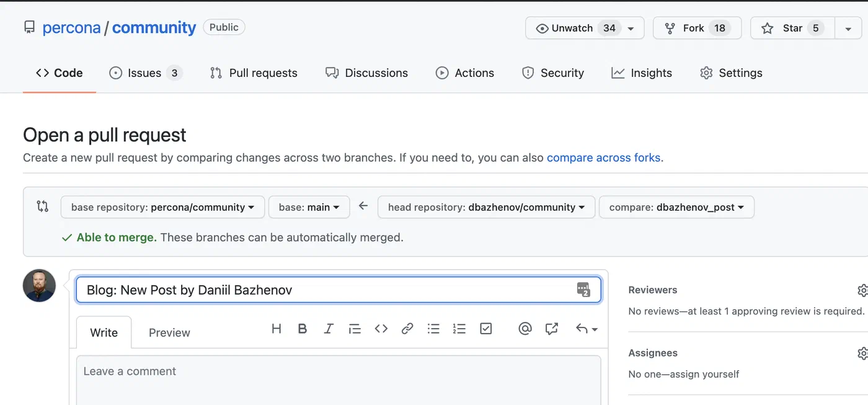This screenshot has width=868, height=405.
Task: Select the Write editor tab
Action: pos(104,332)
